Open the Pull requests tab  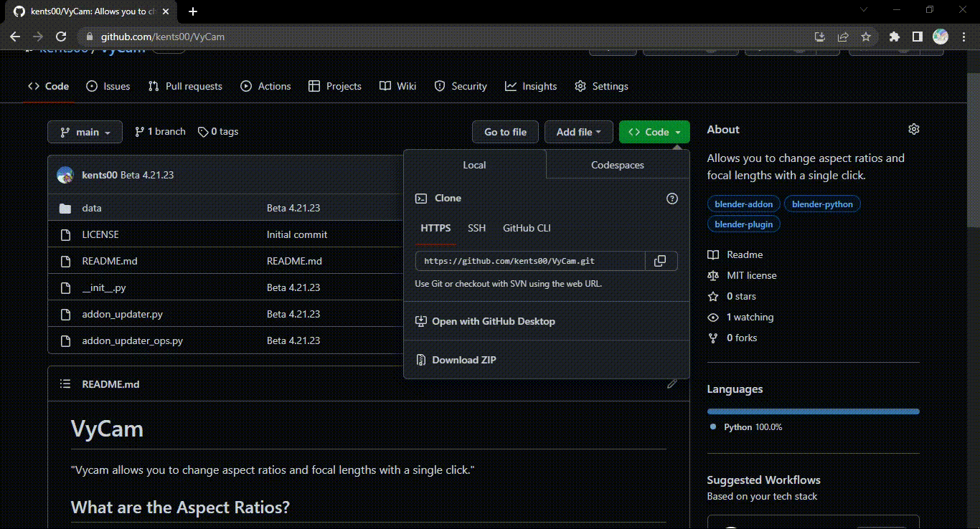tap(185, 86)
